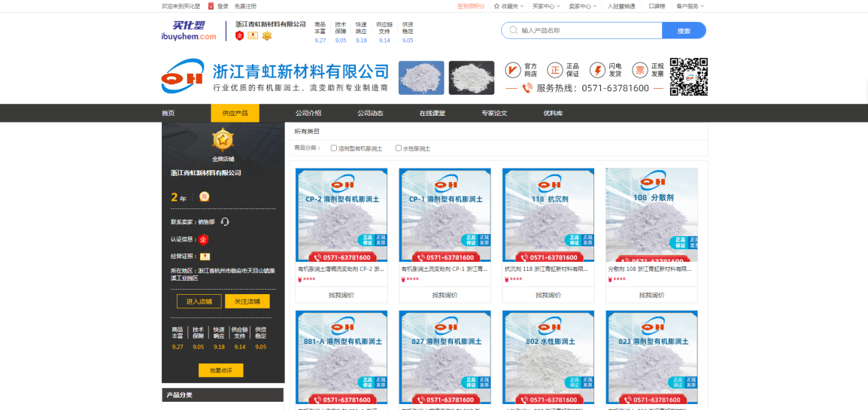Click the round medal icon next to 2年
Image resolution: width=868 pixels, height=410 pixels.
click(x=205, y=196)
